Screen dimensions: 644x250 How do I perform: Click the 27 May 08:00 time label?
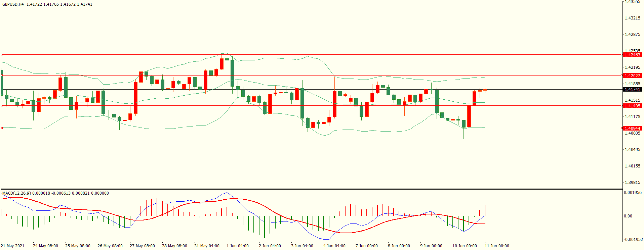pyautogui.click(x=142, y=246)
